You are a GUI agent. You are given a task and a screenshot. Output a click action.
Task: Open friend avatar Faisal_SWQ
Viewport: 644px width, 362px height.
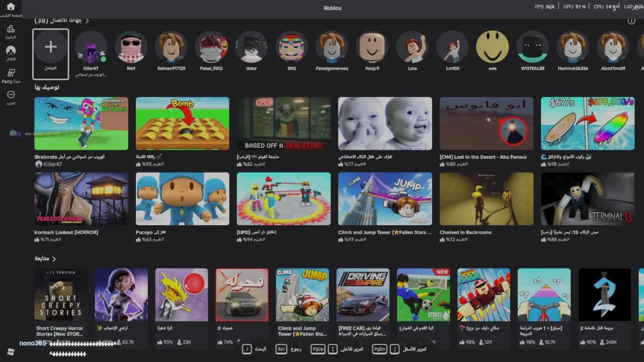coord(211,47)
